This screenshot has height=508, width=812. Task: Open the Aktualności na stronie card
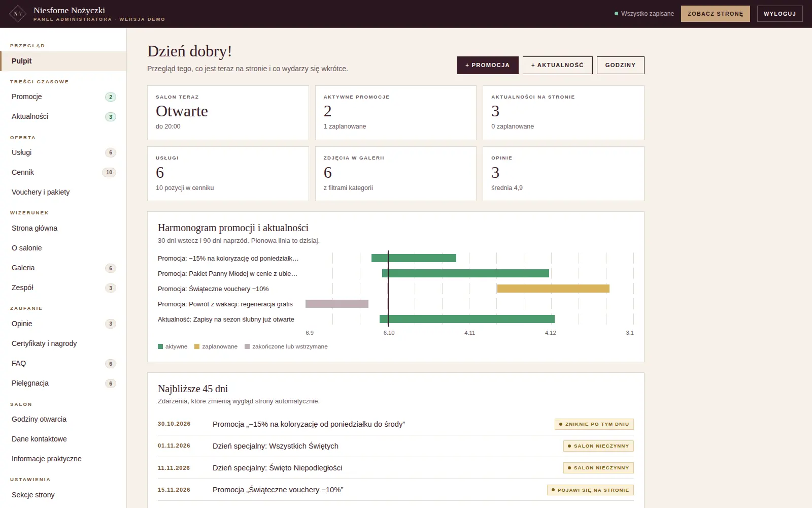coord(563,113)
